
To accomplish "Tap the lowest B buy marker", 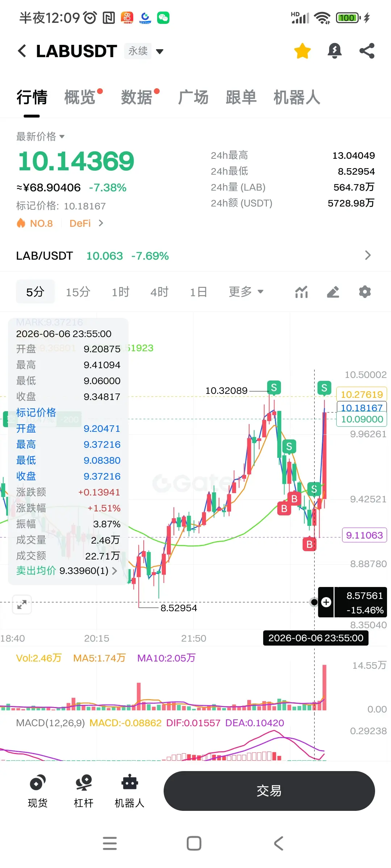I will pyautogui.click(x=309, y=544).
